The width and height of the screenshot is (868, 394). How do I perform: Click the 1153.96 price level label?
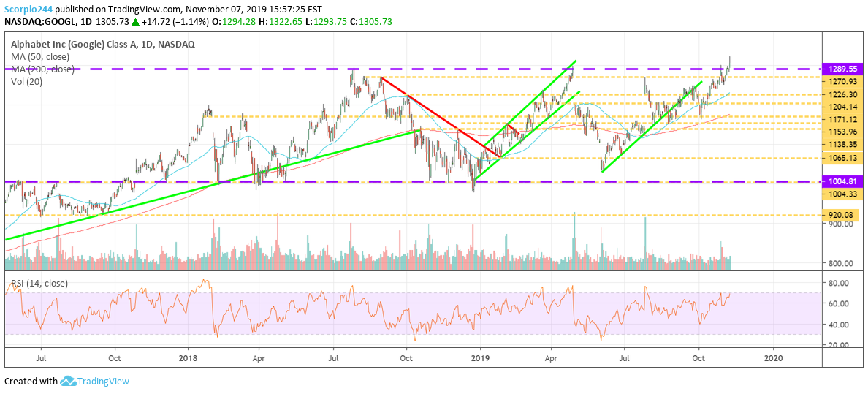(x=842, y=132)
